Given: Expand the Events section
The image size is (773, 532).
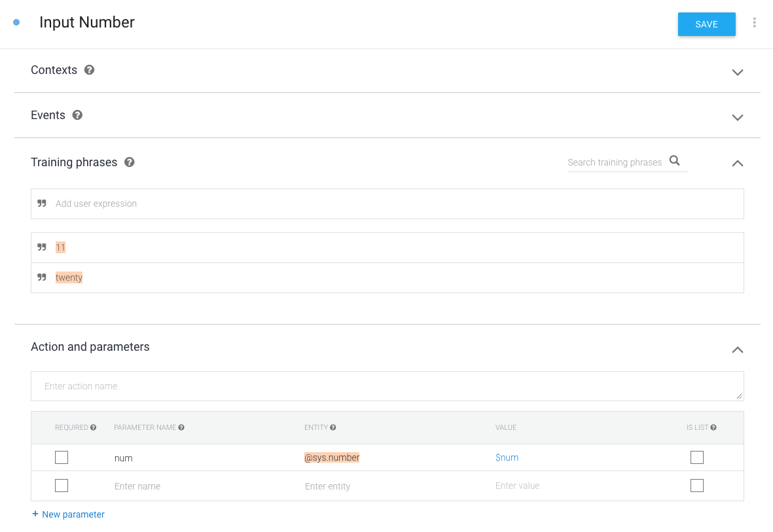Looking at the screenshot, I should 737,117.
